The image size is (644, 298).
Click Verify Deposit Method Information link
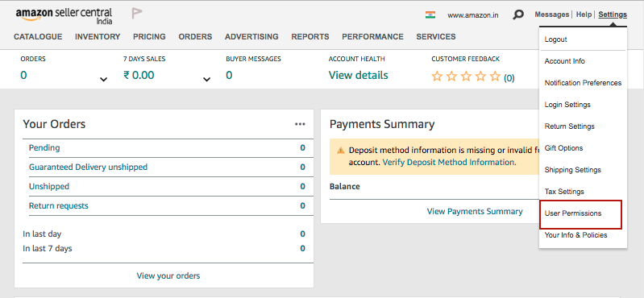(449, 162)
